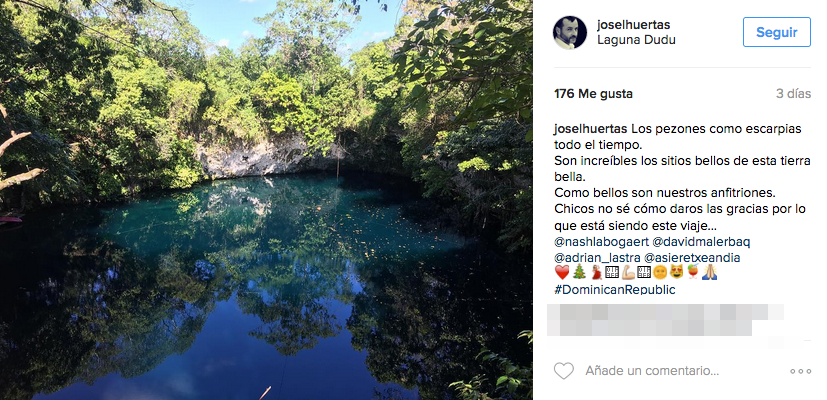This screenshot has height=400, width=827.
Task: Open the #DominicanRepublic hashtag
Action: [614, 289]
